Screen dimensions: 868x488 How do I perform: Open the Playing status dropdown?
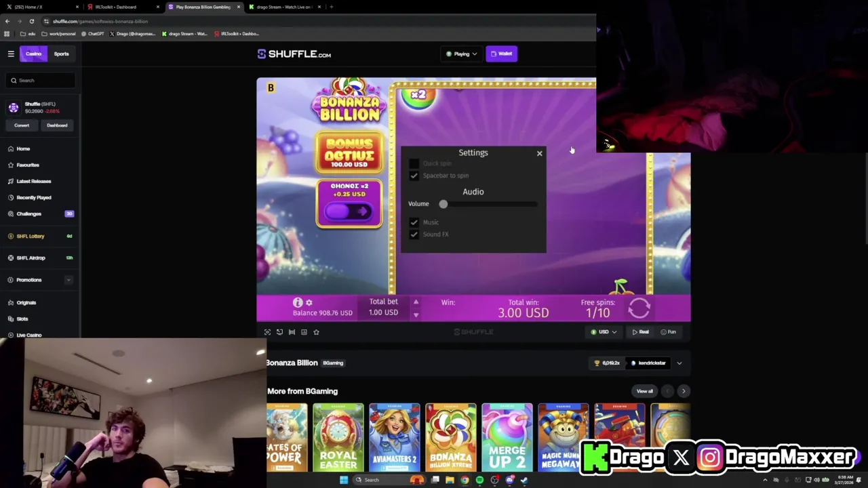(x=461, y=54)
